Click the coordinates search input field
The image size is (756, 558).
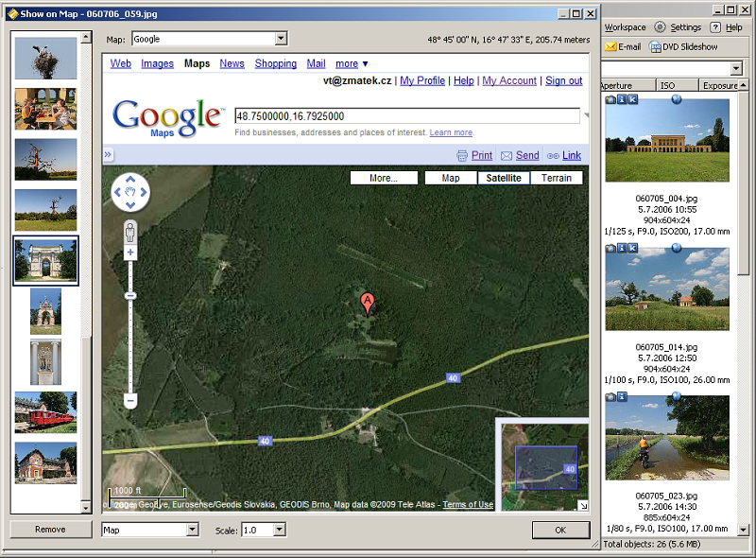(407, 115)
